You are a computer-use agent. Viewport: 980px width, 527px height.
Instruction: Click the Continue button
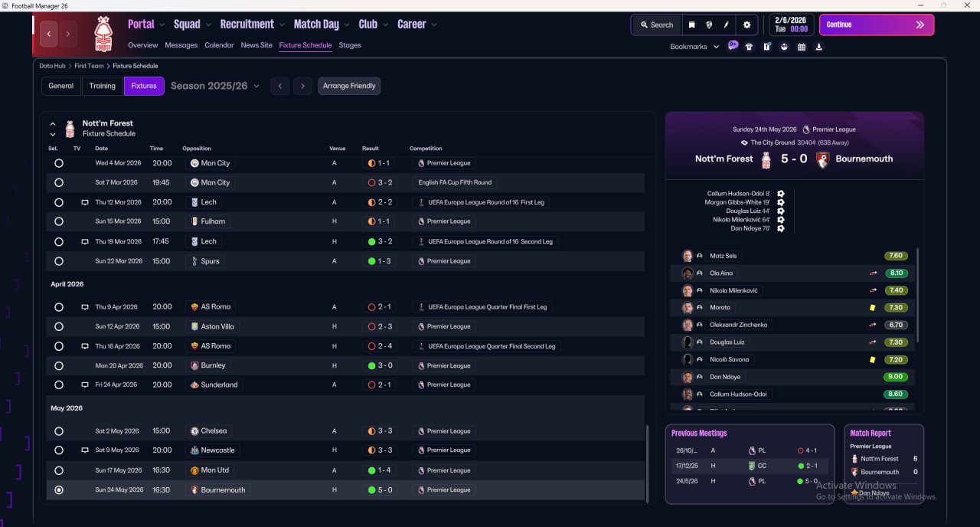click(877, 25)
